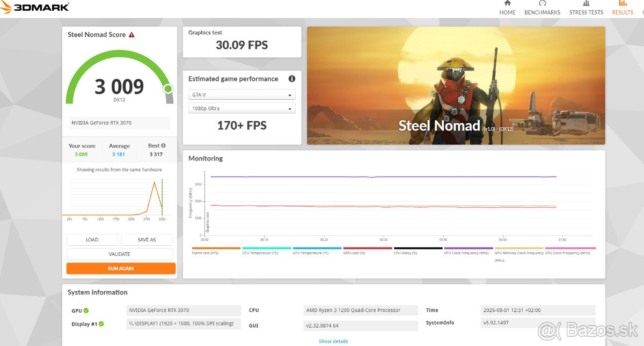Screen dimensions: 644x346
Task: Click the Monitoring heading
Action: pos(206,159)
